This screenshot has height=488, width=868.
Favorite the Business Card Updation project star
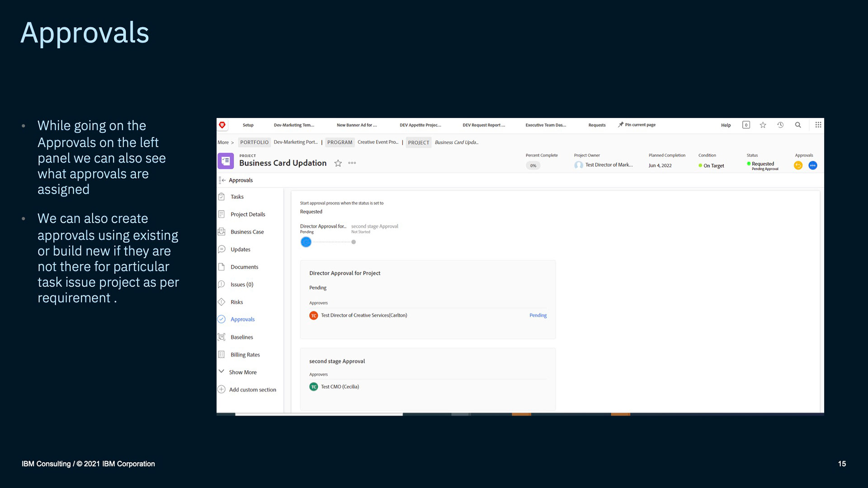tap(338, 163)
